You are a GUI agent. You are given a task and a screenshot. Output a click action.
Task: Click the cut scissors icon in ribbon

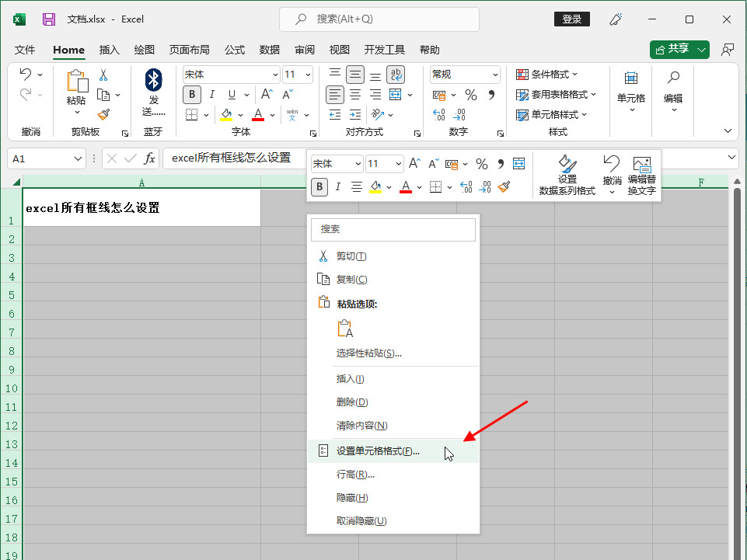point(103,75)
